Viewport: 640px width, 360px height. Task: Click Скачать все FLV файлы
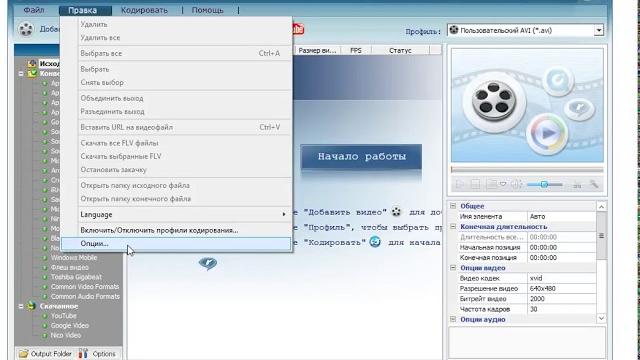(x=176, y=143)
